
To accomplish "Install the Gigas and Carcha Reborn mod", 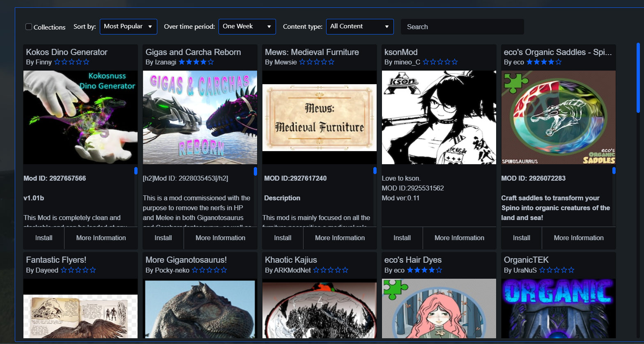I will coord(163,238).
